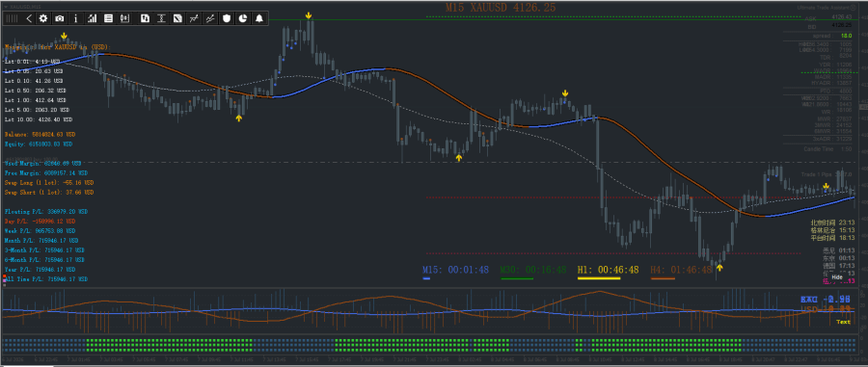Image resolution: width=868 pixels, height=367 pixels.
Task: Click the Balance value line
Action: [40, 134]
